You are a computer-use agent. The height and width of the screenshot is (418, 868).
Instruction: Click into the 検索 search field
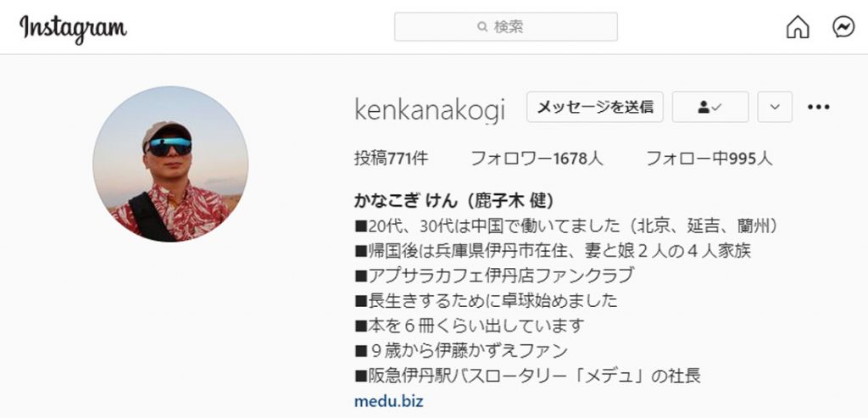(506, 26)
